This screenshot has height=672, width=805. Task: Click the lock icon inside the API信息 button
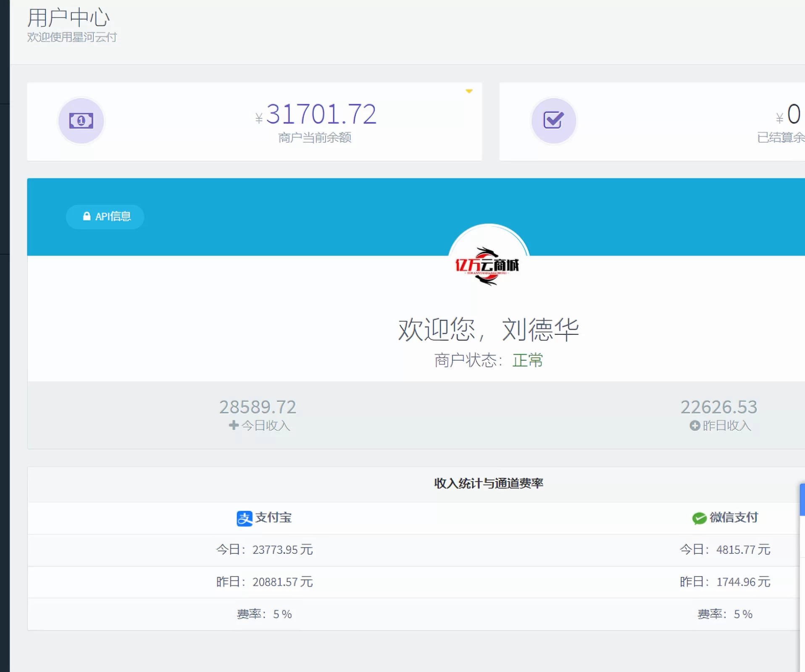pos(87,216)
